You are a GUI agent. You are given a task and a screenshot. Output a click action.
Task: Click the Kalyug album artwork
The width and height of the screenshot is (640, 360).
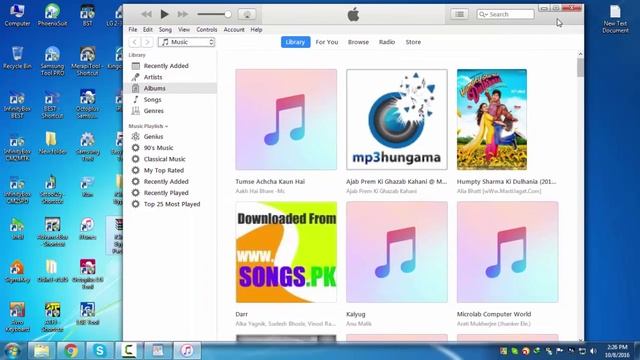coord(397,252)
